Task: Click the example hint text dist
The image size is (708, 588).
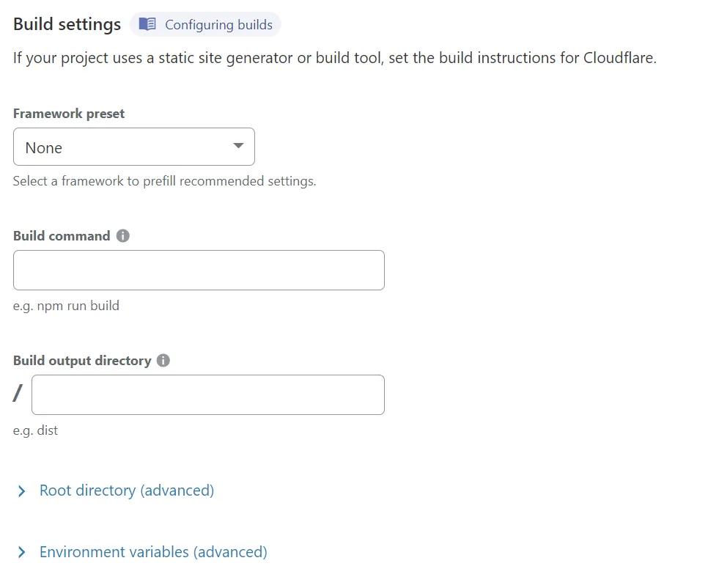Action: pos(35,430)
